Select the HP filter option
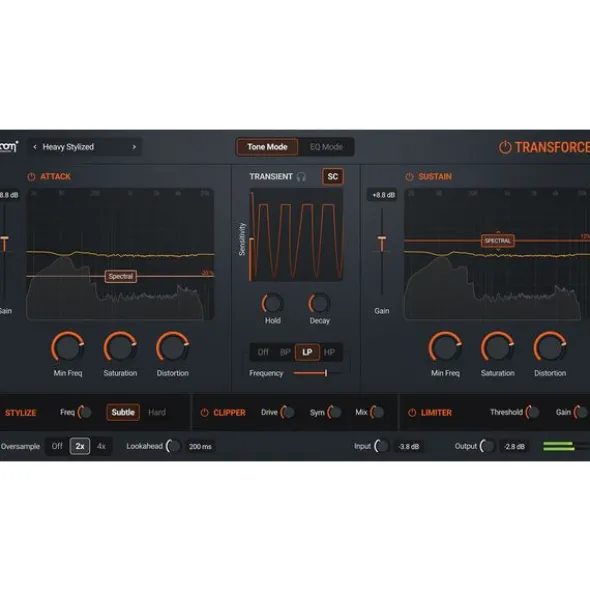Image resolution: width=590 pixels, height=591 pixels. tap(329, 352)
